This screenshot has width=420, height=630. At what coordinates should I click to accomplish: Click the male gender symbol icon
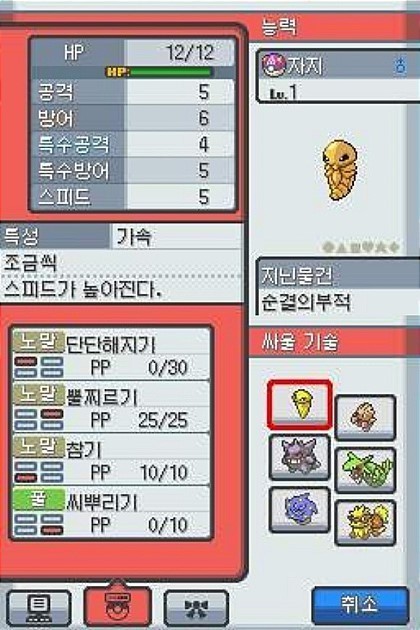coord(400,65)
